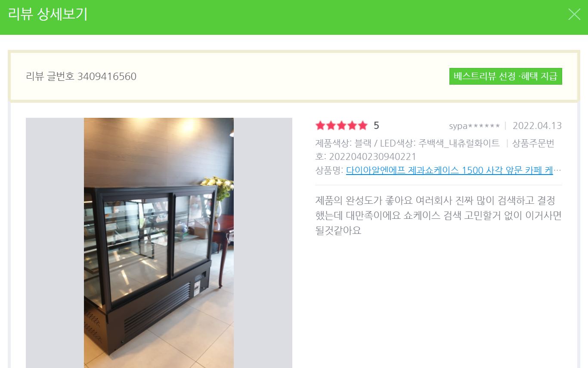The height and width of the screenshot is (368, 588).
Task: Click the fifth rating star
Action: pos(363,126)
